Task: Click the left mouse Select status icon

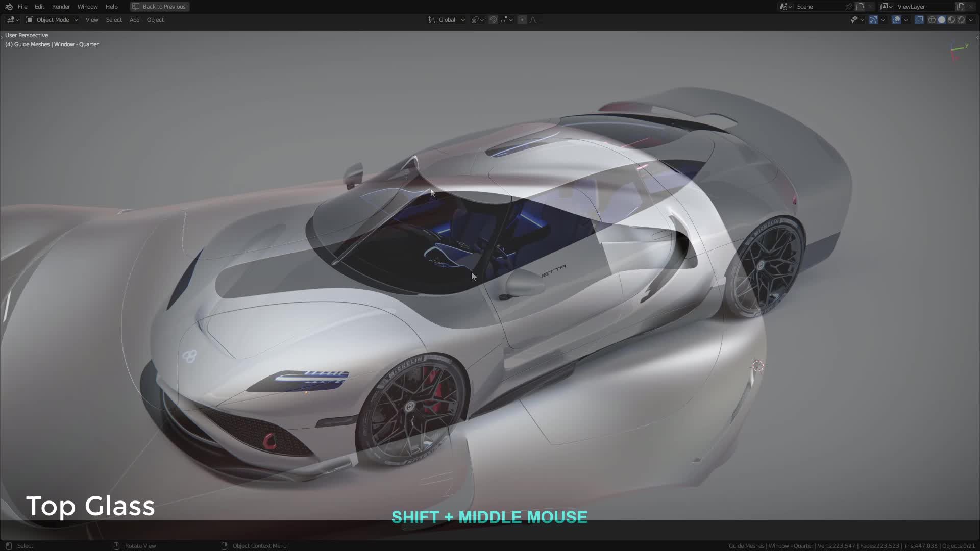Action: pyautogui.click(x=8, y=546)
